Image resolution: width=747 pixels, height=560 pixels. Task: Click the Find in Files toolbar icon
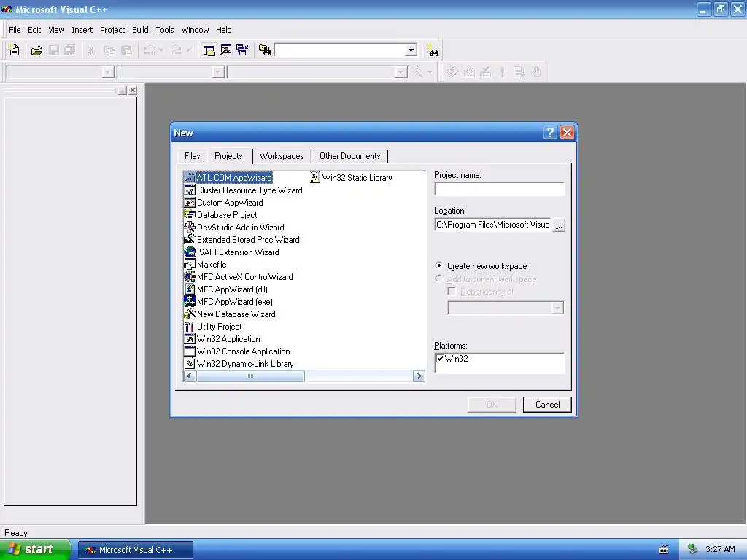click(265, 50)
